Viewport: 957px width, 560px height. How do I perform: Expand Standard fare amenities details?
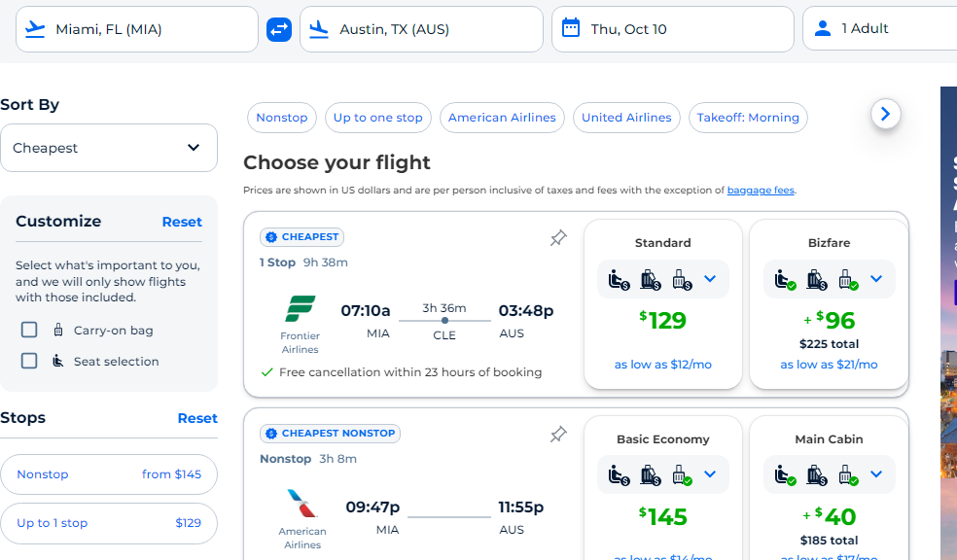(709, 279)
